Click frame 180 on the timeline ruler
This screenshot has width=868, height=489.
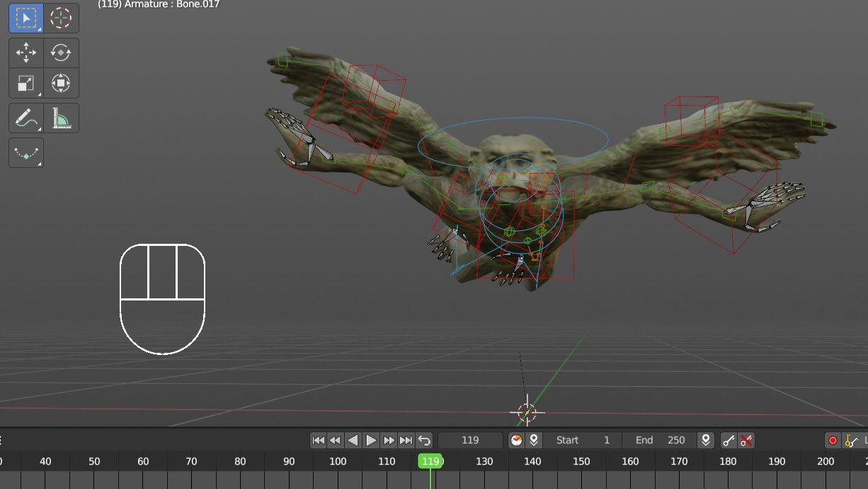(728, 461)
